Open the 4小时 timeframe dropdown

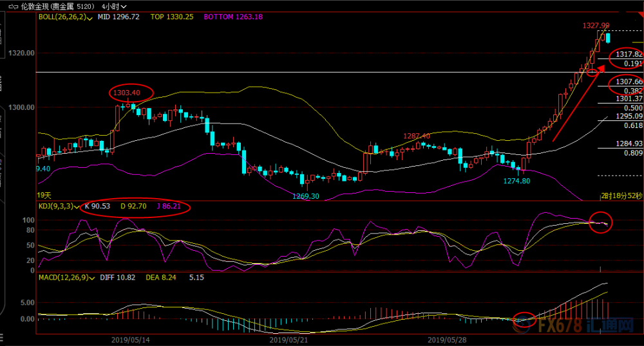pos(114,6)
